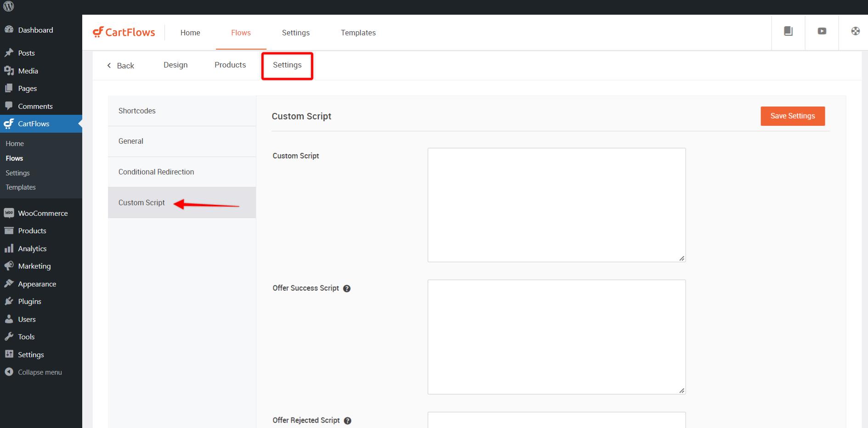Open the Templates tab in CartFlows header
Image resolution: width=868 pixels, height=428 pixels.
[x=358, y=33]
